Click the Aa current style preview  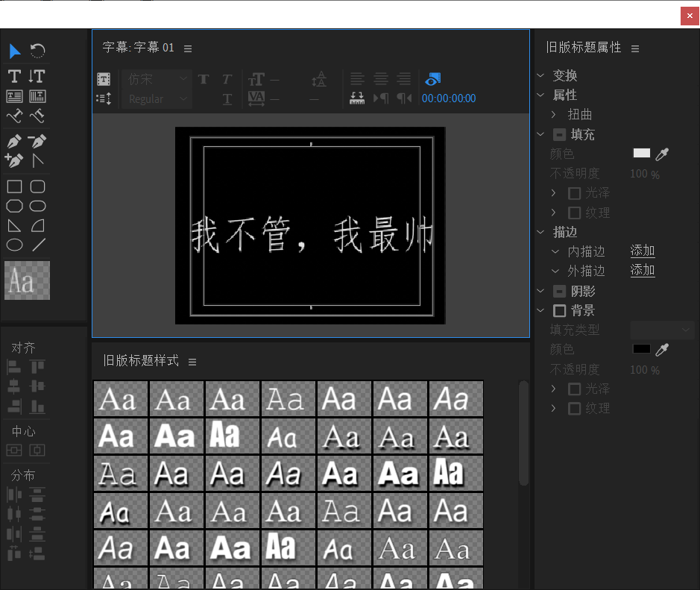(28, 280)
